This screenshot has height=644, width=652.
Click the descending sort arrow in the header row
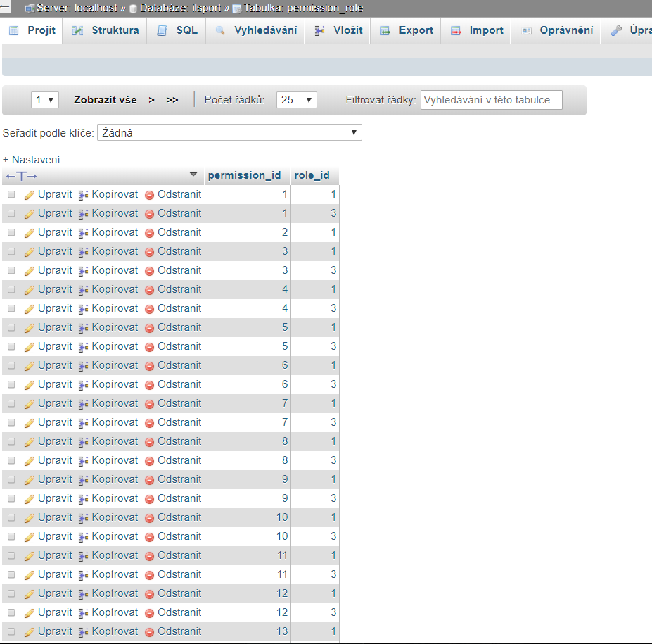tap(193, 172)
